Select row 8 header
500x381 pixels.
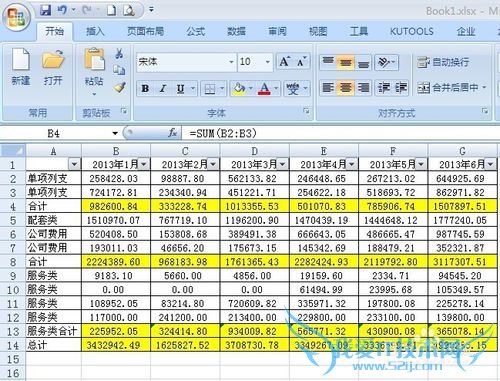click(13, 262)
